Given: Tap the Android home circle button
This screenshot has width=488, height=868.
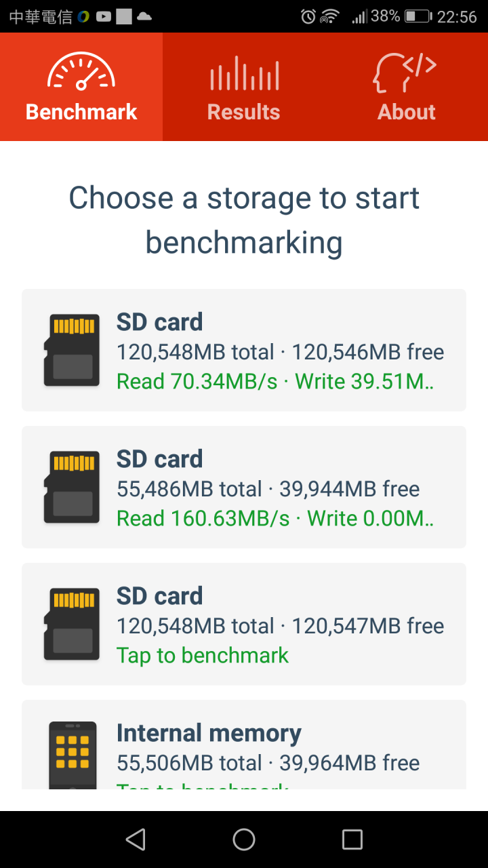Looking at the screenshot, I should 244,840.
